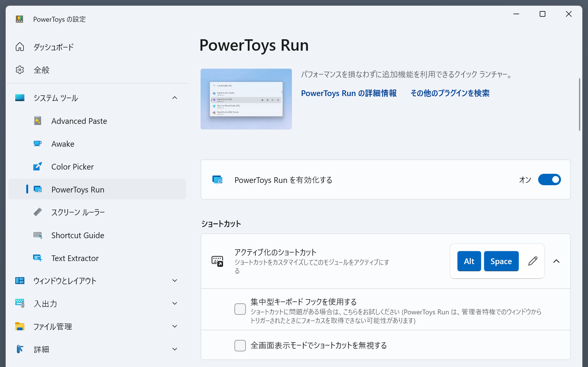588x367 pixels.
Task: Click the その他のプラグインを検索 link
Action: click(450, 93)
